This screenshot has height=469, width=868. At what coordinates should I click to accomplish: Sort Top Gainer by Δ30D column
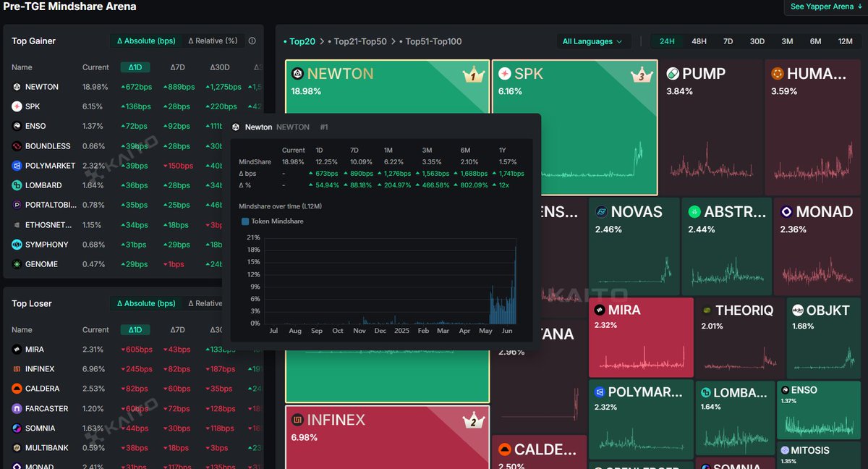(x=220, y=67)
